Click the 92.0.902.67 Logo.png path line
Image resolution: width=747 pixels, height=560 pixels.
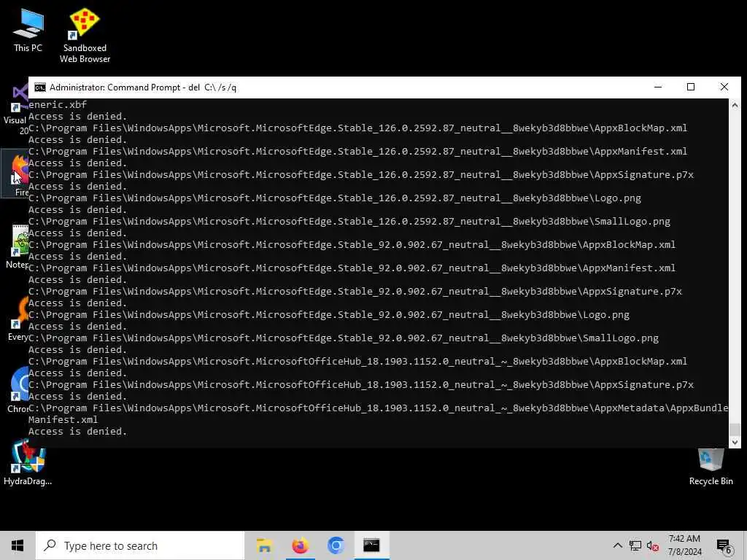[329, 315]
